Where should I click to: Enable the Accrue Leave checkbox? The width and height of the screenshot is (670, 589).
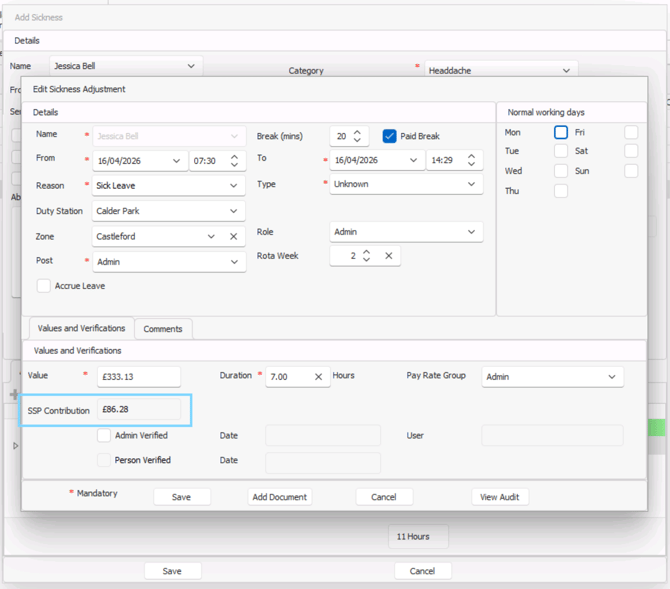[44, 286]
